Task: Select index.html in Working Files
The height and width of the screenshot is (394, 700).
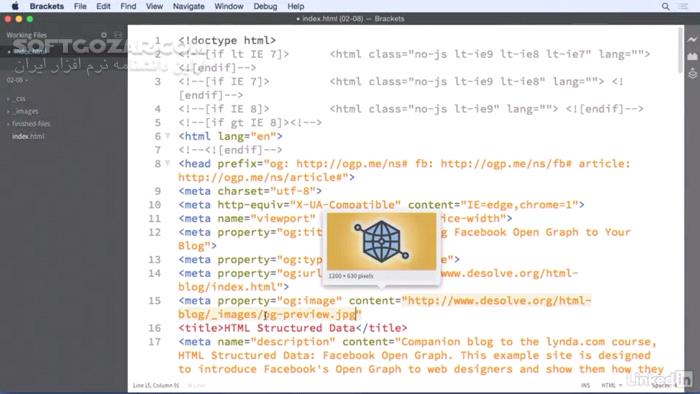Action: 30,51
